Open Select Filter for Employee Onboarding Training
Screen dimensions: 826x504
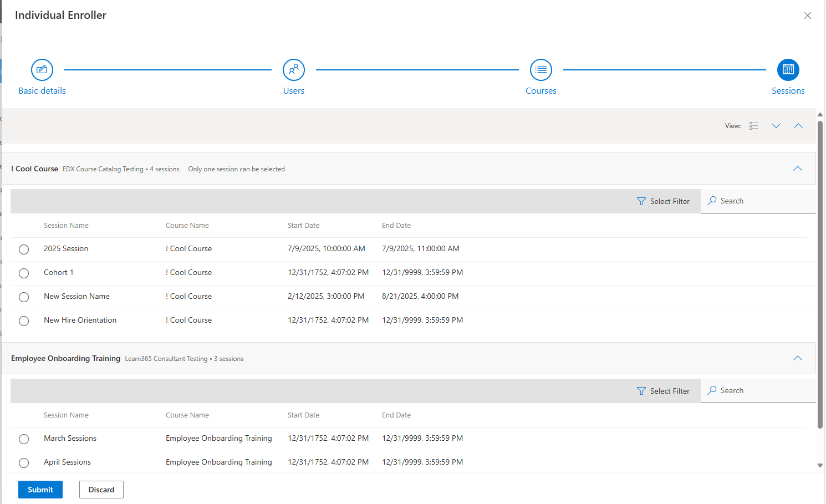tap(664, 391)
